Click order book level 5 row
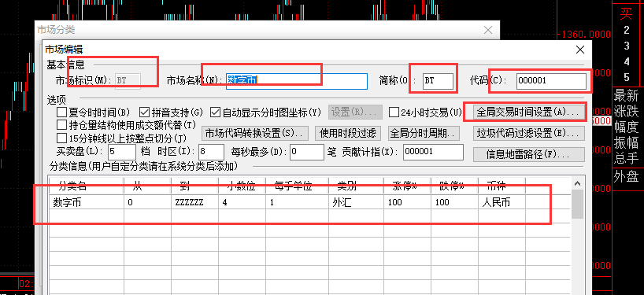 [x=627, y=77]
